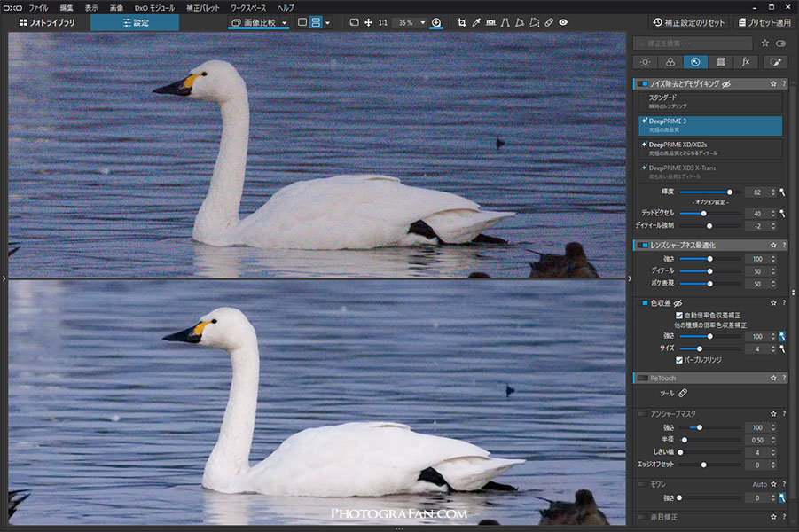Adjust アンシャープマスク 半径 stepper

pos(773,440)
